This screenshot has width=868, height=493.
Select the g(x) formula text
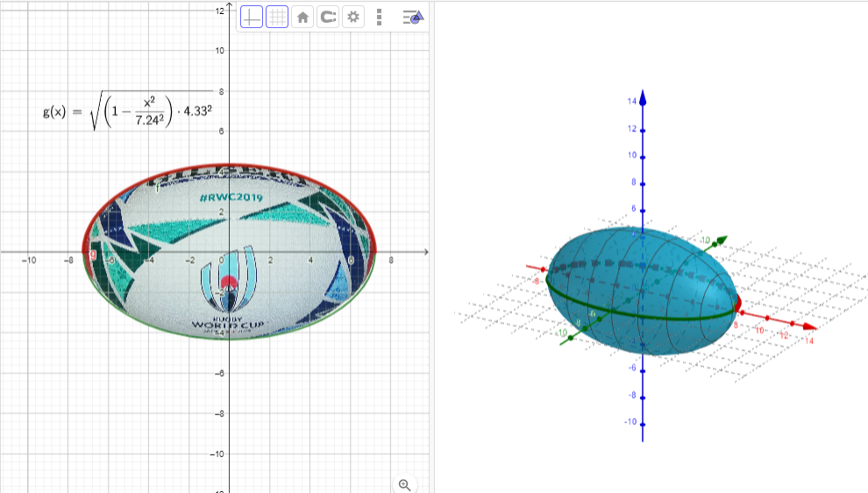pos(127,111)
